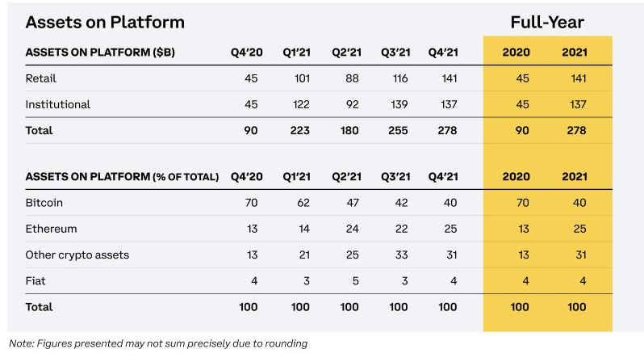The width and height of the screenshot is (644, 362).
Task: Click Retail Q3'21 value 116
Action: [399, 78]
